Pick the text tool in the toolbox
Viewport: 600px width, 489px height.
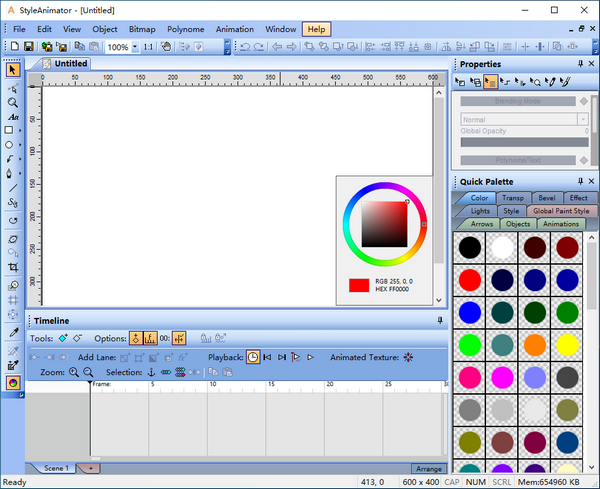coord(12,117)
